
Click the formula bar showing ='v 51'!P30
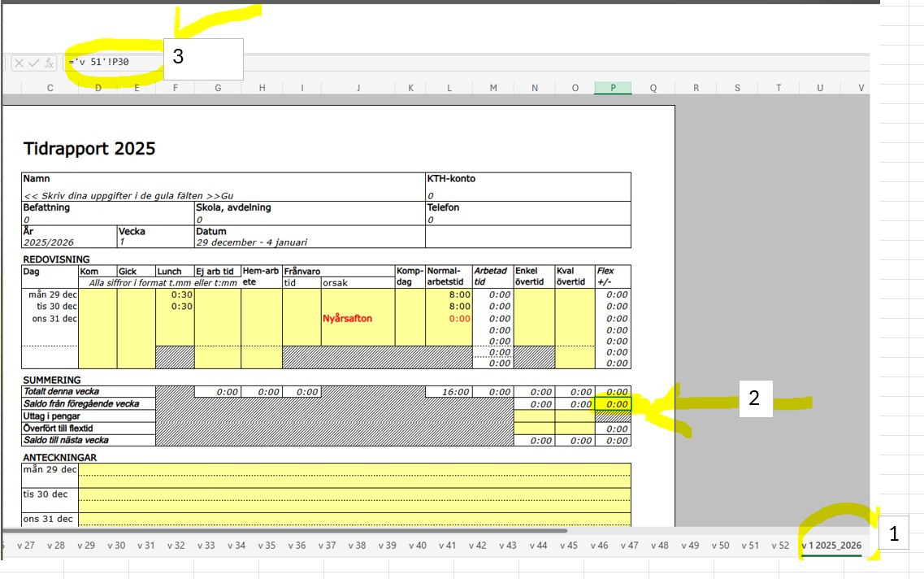click(114, 63)
